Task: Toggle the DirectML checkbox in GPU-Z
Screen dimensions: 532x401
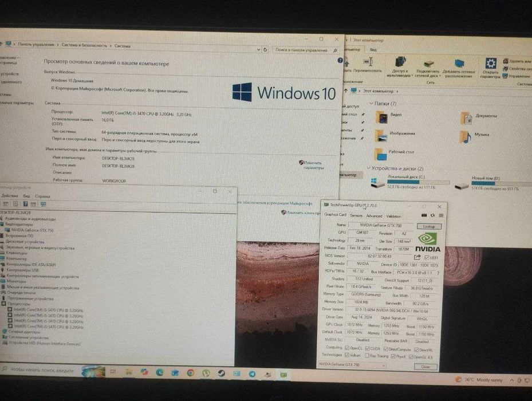Action: click(416, 349)
